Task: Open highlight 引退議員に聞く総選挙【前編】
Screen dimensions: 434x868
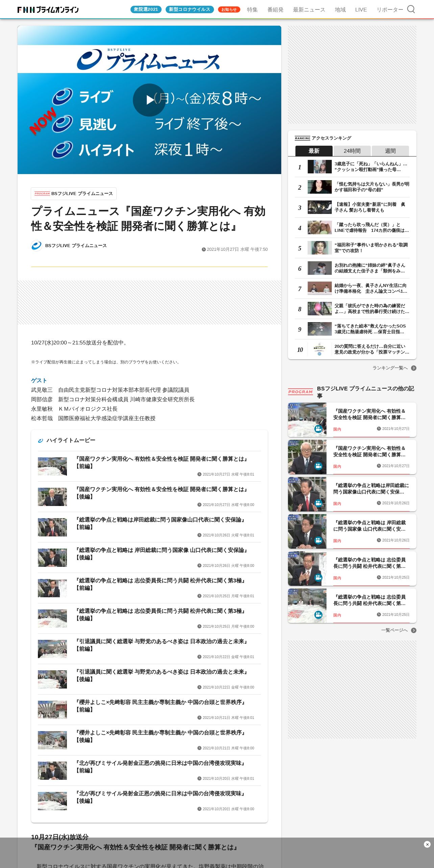Action: (149, 649)
